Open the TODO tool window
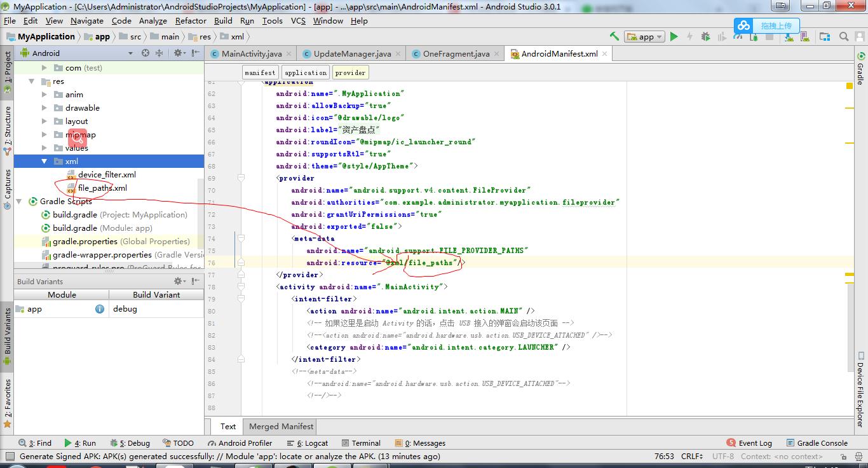The width and height of the screenshot is (868, 468). coord(179,443)
